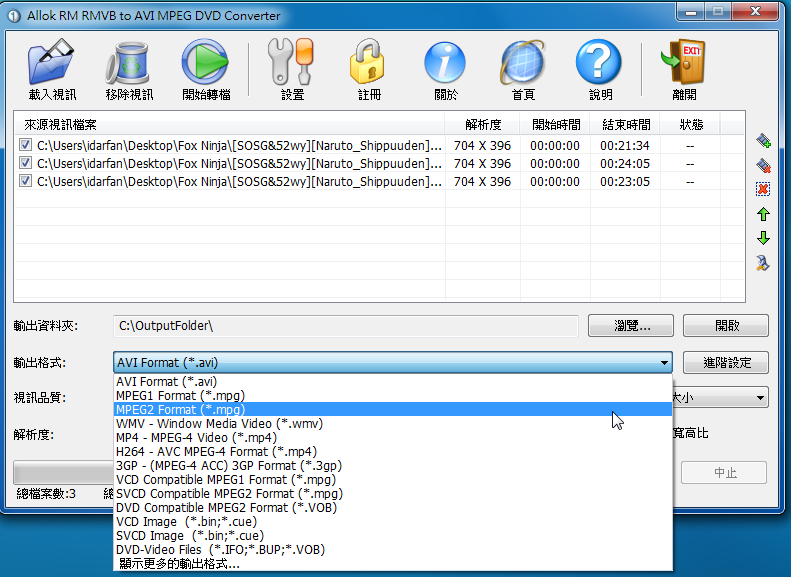Open Help (說明) question mark icon

point(599,62)
